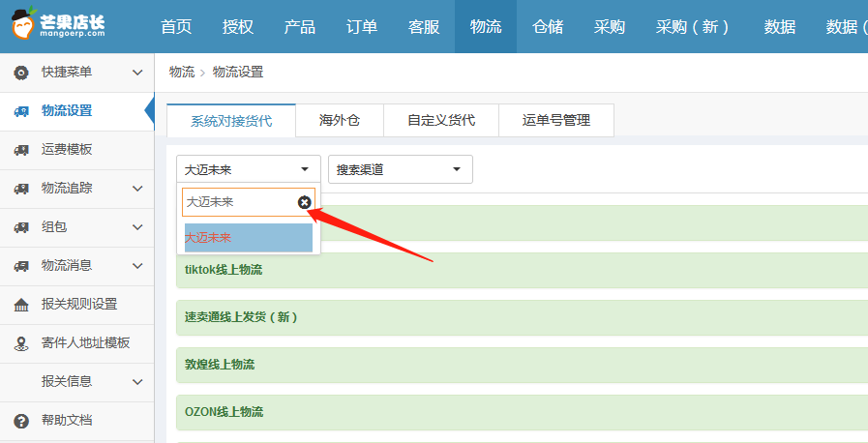This screenshot has height=443, width=868.
Task: Expand the 物流消息 sidebar menu
Action: [137, 266]
